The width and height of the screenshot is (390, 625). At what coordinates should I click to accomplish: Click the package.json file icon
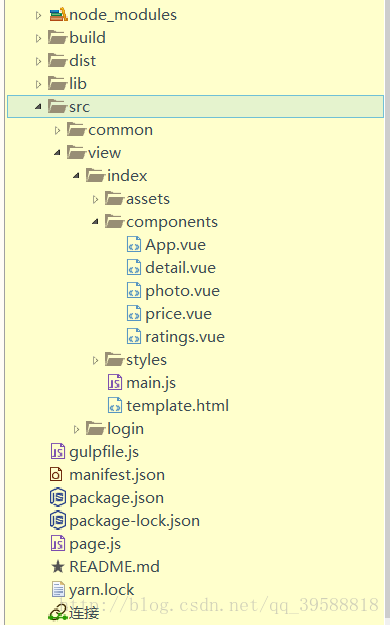(58, 497)
